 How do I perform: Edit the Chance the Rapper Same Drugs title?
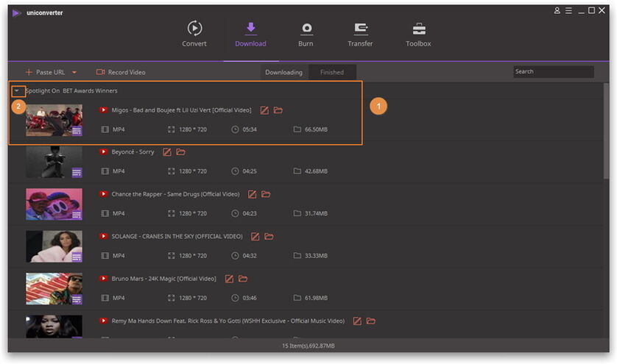253,194
